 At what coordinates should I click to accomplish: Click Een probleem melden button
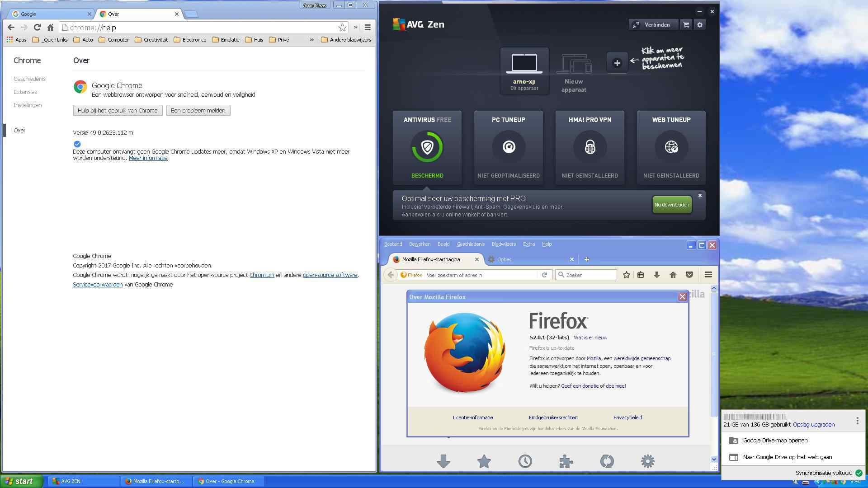point(198,110)
